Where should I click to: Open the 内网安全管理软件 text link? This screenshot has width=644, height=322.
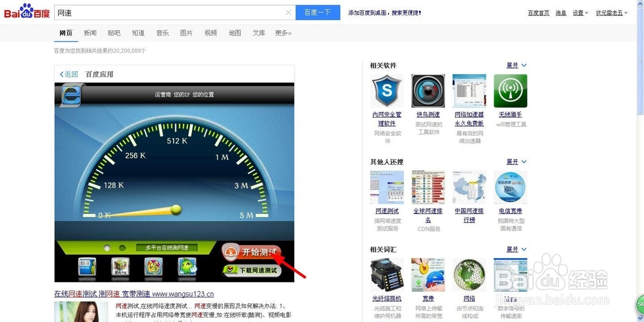coord(387,118)
